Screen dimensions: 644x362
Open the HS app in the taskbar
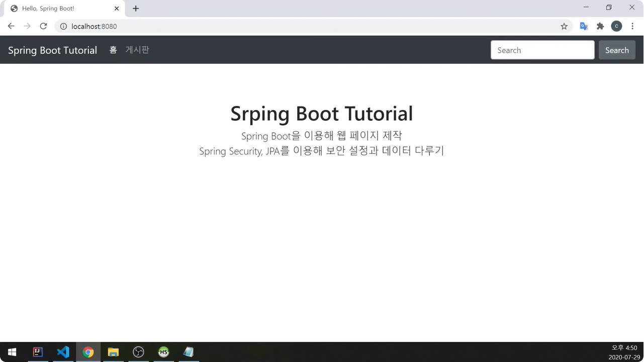(x=163, y=352)
